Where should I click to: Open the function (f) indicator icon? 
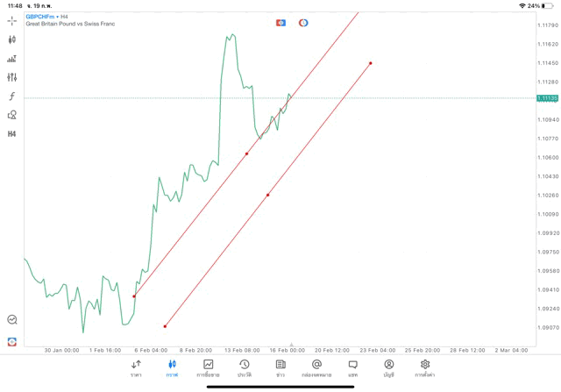(x=11, y=96)
